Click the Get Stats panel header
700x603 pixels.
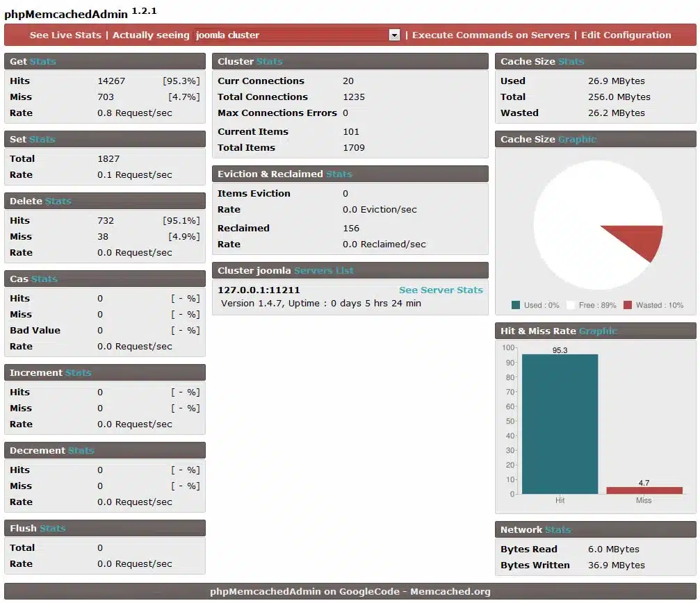point(104,61)
